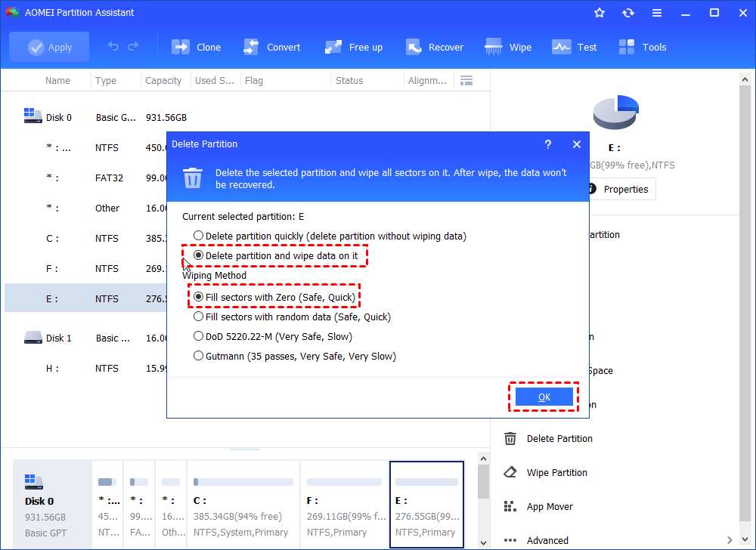Open the hamburger menu in title bar
The height and width of the screenshot is (550, 756).
coord(657,13)
